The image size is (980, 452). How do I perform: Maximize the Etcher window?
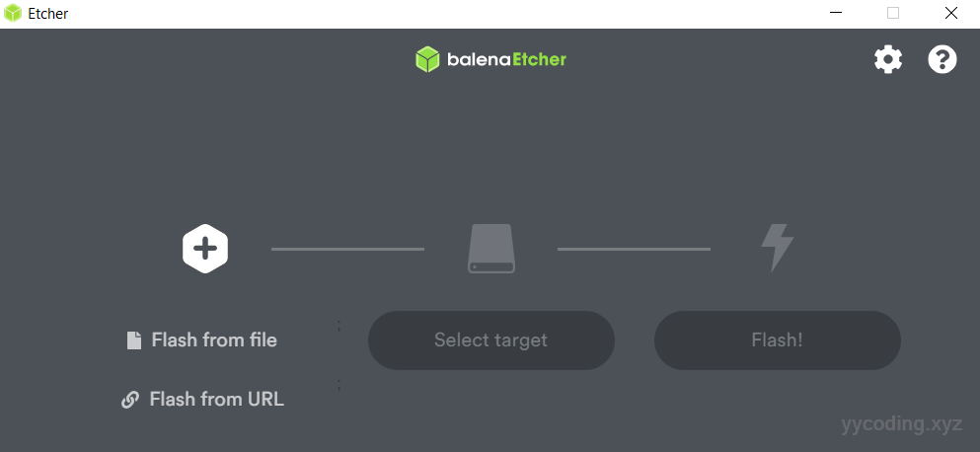tap(893, 14)
